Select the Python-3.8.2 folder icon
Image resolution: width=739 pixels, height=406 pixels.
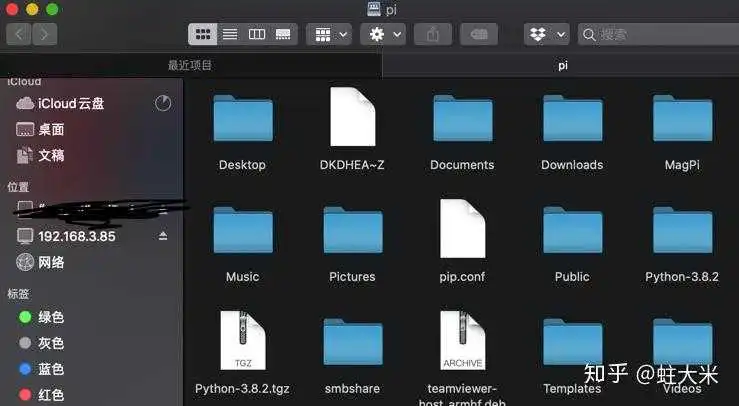682,230
